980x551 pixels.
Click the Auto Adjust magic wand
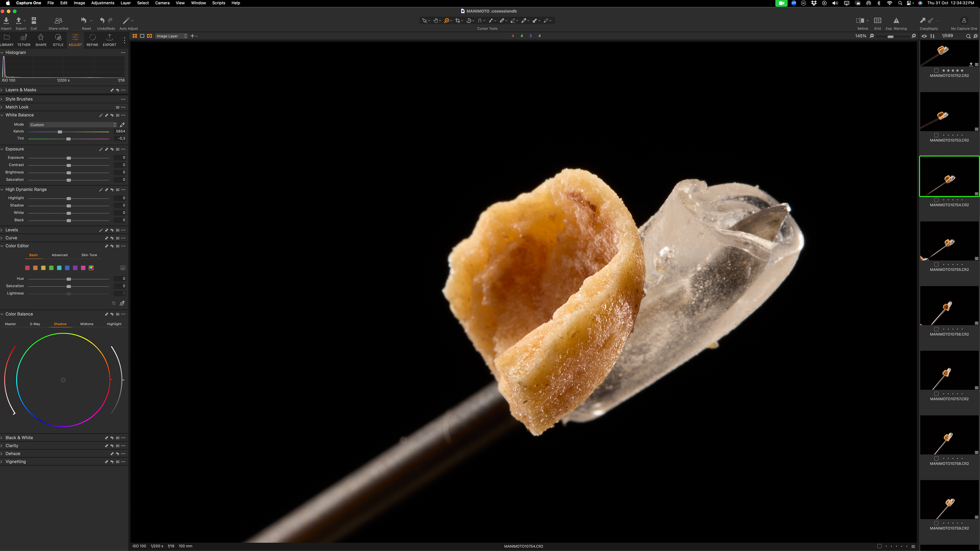(126, 20)
